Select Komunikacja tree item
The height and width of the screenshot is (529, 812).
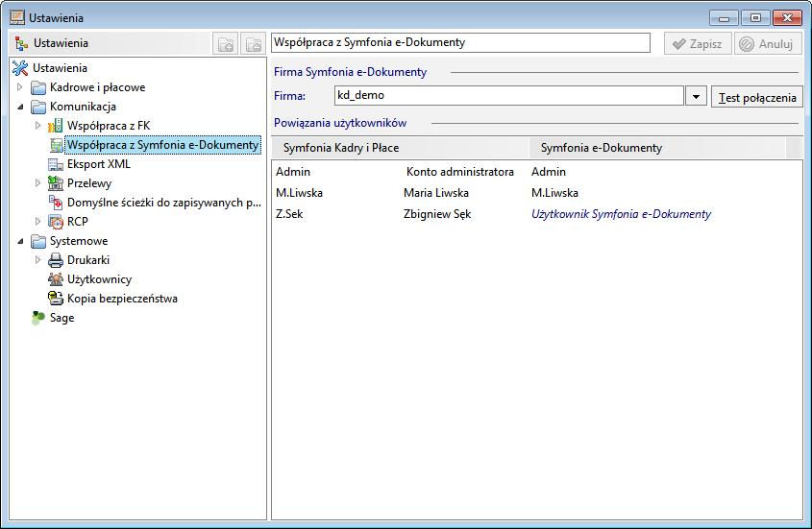(x=83, y=107)
